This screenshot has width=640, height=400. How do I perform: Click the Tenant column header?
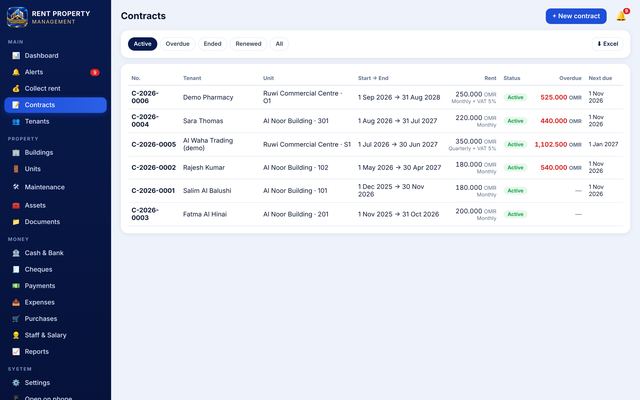tap(192, 78)
